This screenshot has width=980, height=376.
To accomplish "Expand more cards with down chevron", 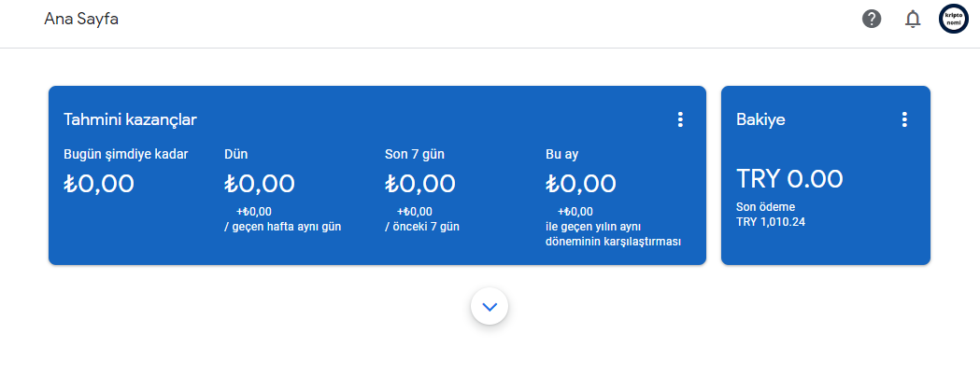I will click(490, 306).
